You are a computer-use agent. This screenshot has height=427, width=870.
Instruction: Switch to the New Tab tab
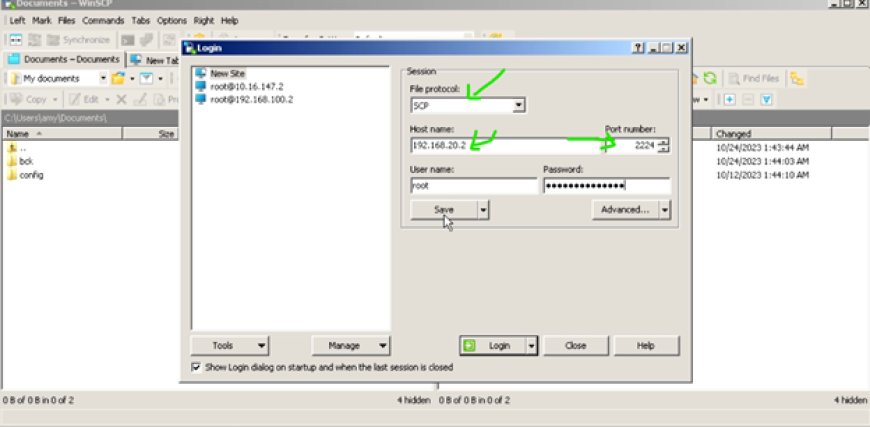[154, 60]
